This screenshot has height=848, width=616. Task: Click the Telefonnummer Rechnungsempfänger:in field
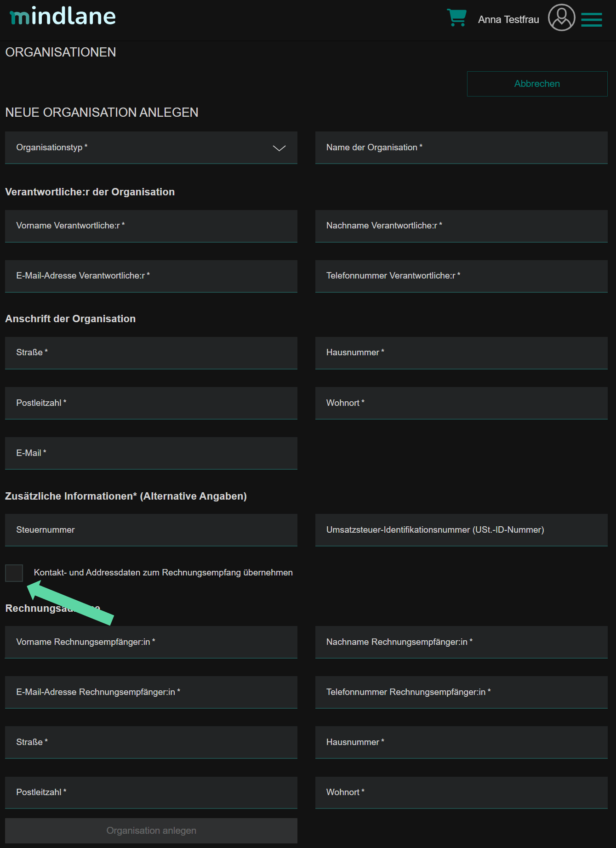click(461, 692)
